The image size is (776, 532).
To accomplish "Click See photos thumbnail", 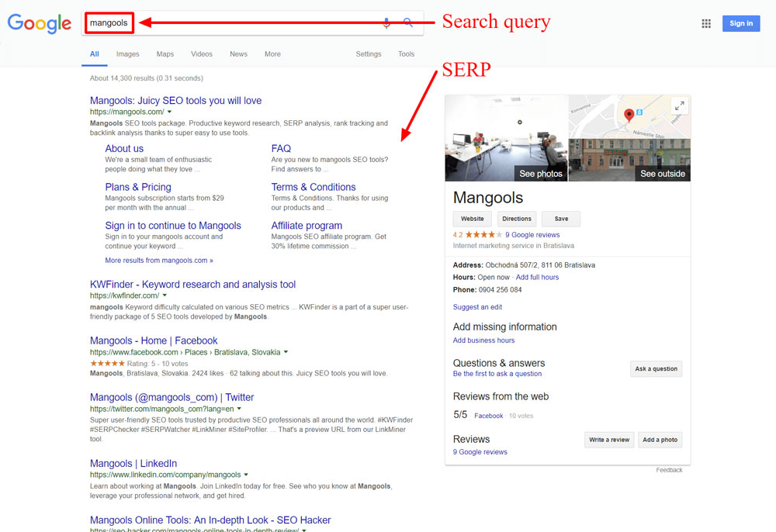I will click(x=507, y=138).
